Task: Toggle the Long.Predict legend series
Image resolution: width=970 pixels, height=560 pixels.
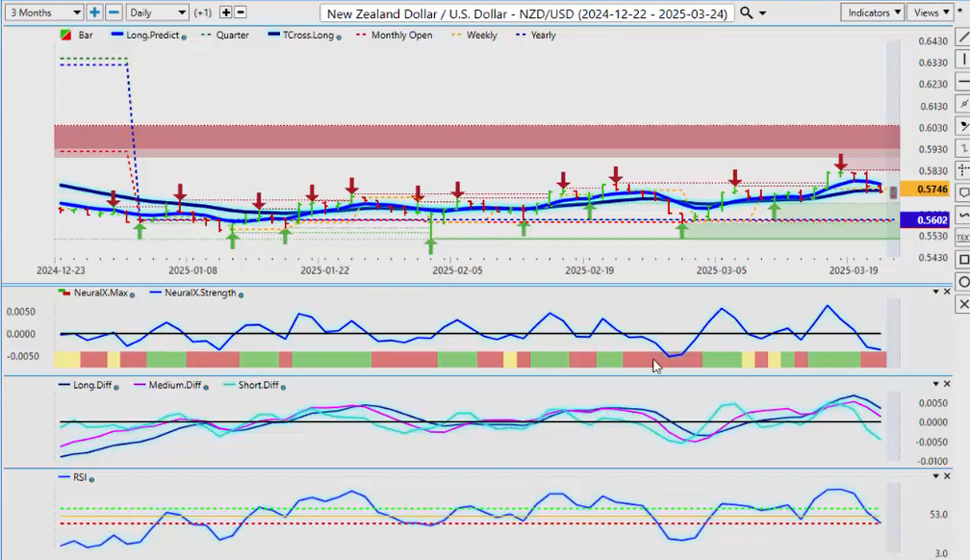Action: (x=151, y=36)
